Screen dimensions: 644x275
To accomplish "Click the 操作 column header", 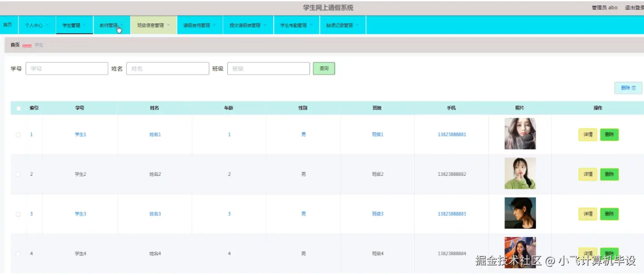I will click(598, 108).
